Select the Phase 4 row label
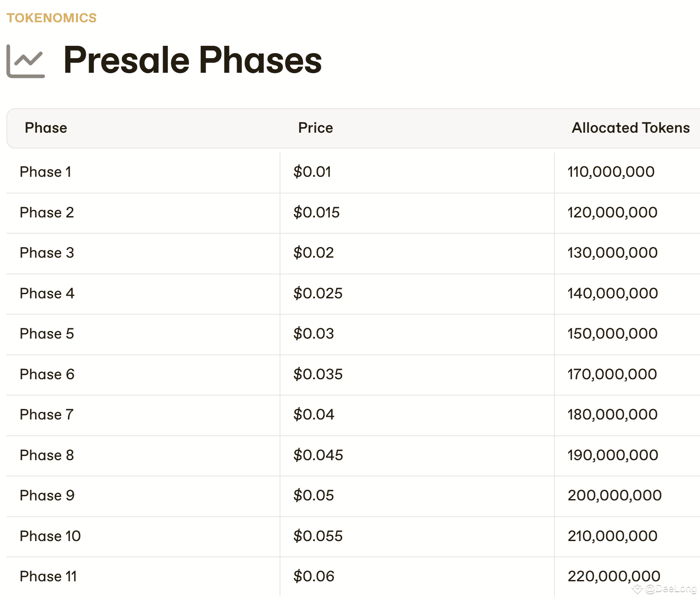Image resolution: width=700 pixels, height=598 pixels. click(47, 293)
